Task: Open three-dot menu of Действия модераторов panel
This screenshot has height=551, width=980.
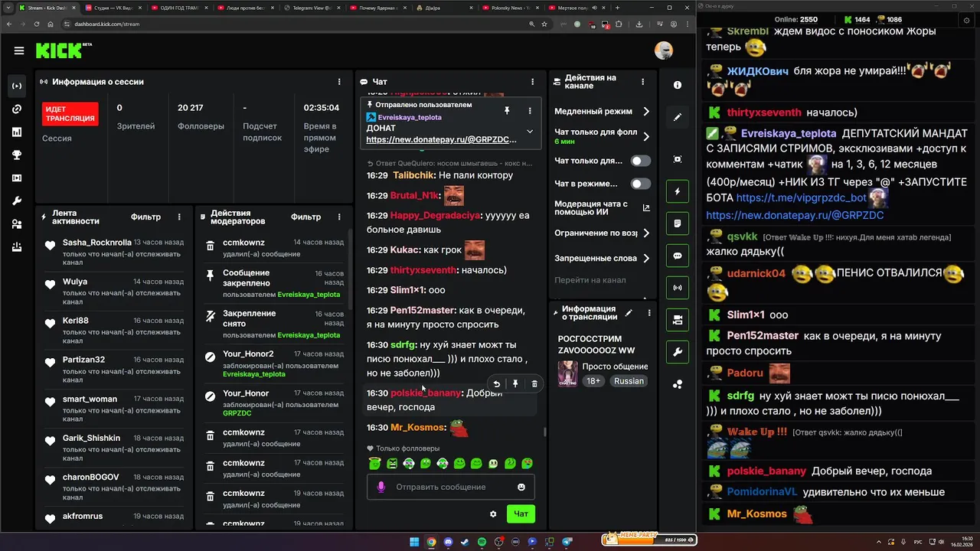Action: click(339, 217)
